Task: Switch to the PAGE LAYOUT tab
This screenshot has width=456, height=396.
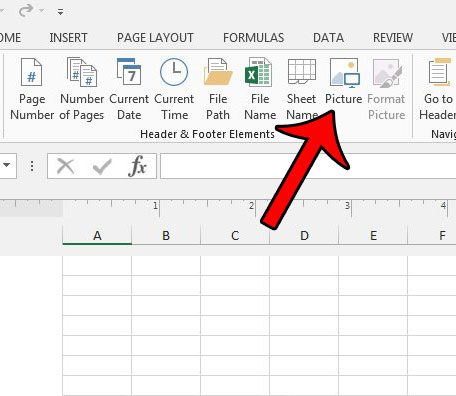Action: [155, 38]
